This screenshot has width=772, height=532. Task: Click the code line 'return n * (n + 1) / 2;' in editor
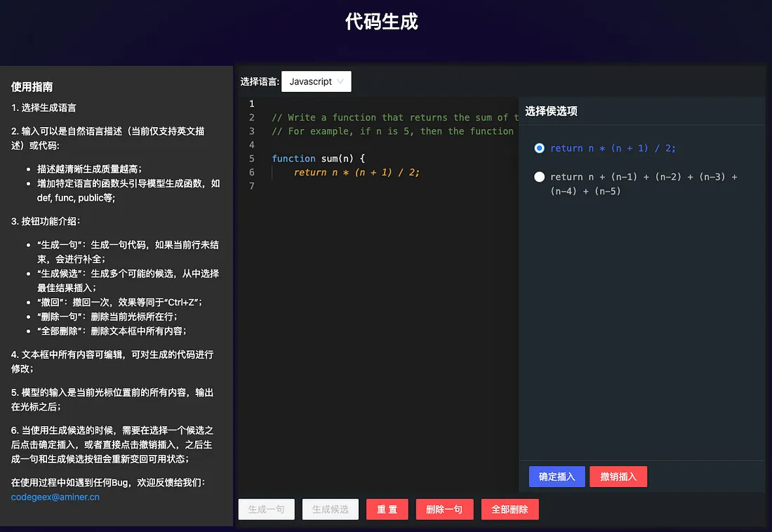(357, 173)
